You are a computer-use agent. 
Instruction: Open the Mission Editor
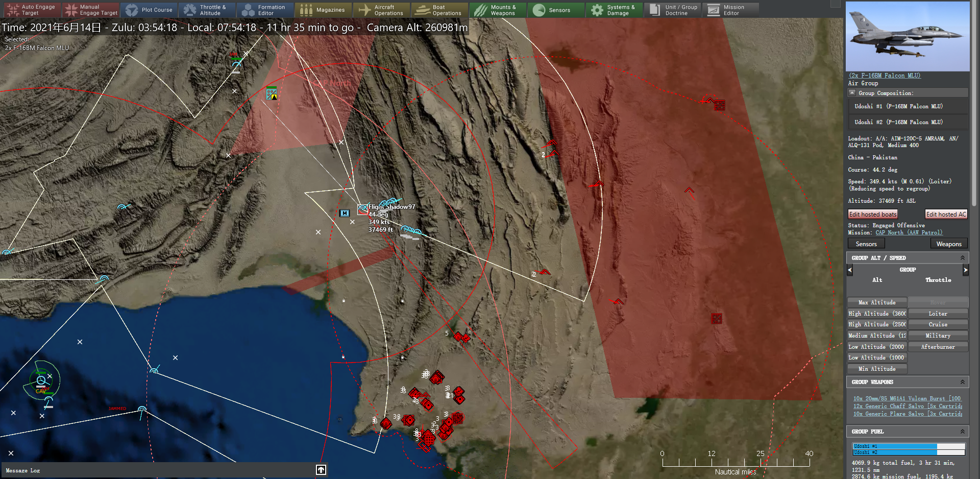click(730, 10)
